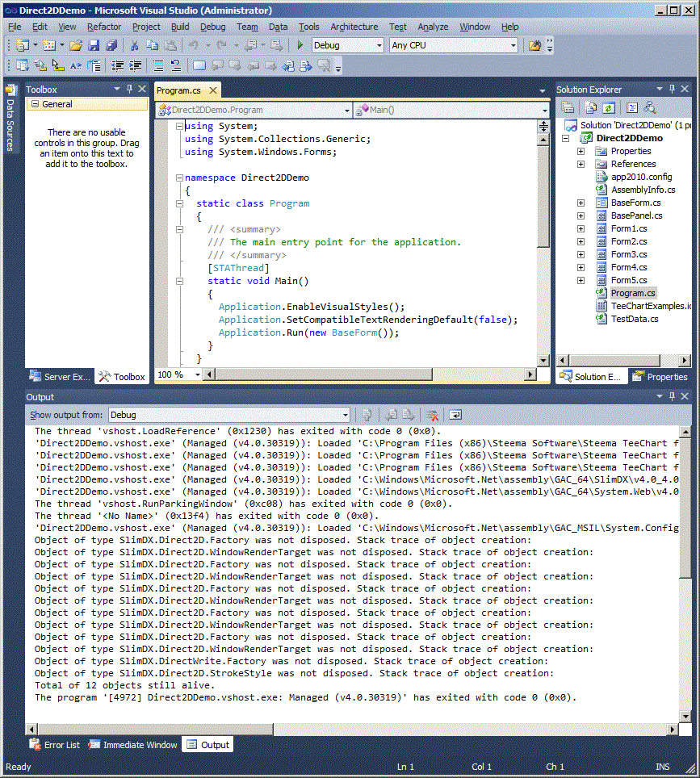
Task: Refresh Solution Explorer with green arrows icon
Action: pyautogui.click(x=609, y=107)
